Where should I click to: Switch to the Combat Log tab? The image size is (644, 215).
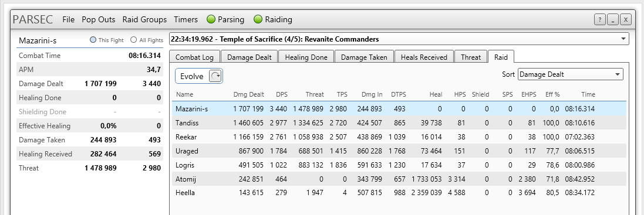click(195, 57)
